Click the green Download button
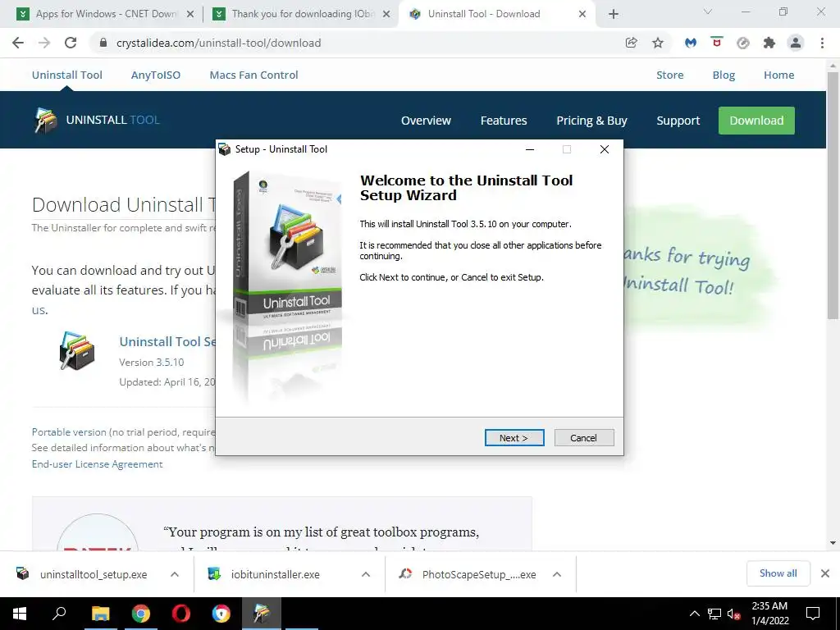840x630 pixels. click(x=756, y=121)
